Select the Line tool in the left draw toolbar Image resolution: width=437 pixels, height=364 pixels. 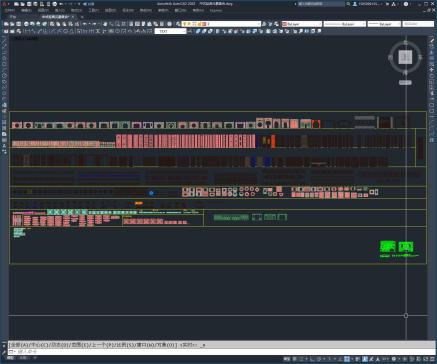4,40
